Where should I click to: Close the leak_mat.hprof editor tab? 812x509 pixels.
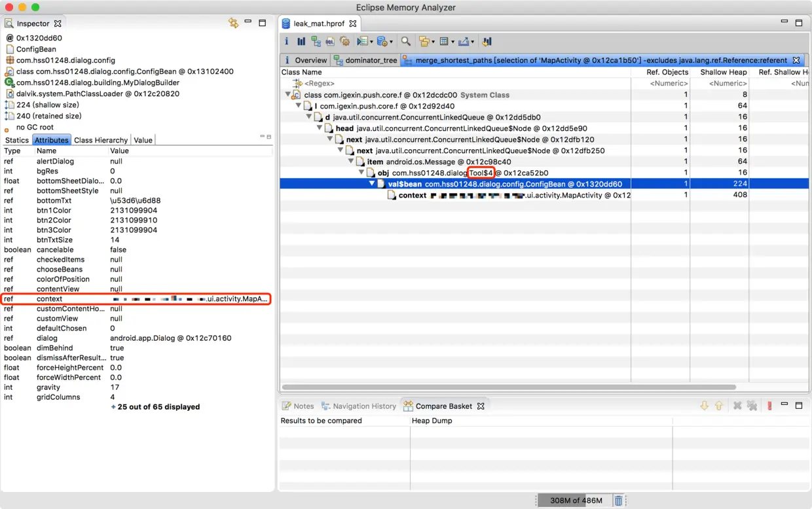(352, 24)
